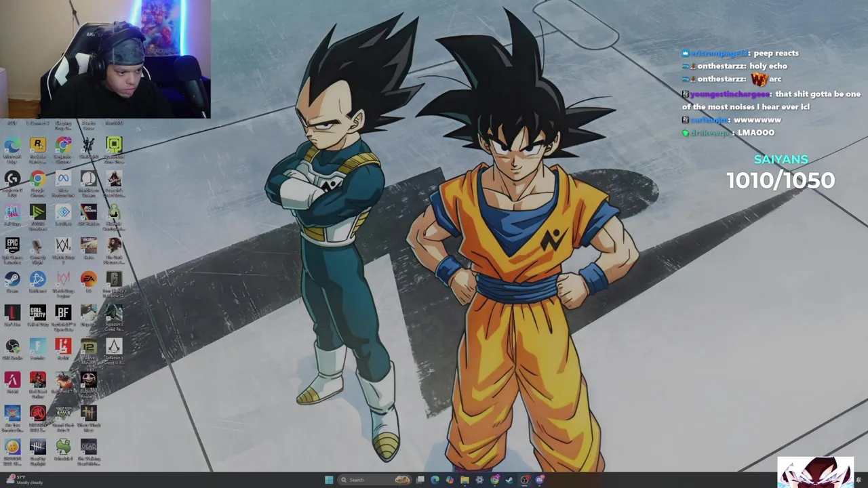Launch the Battlefield BF shortcut
The image size is (868, 488).
pyautogui.click(x=63, y=318)
